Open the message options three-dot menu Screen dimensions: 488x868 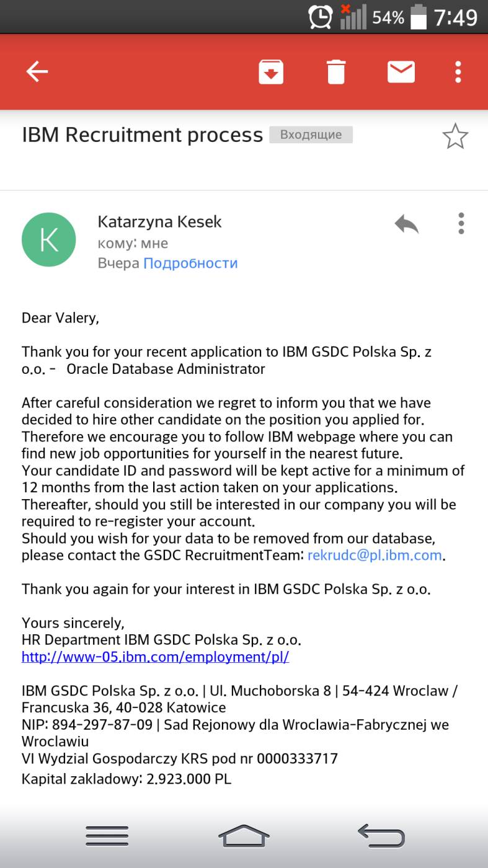click(x=461, y=224)
